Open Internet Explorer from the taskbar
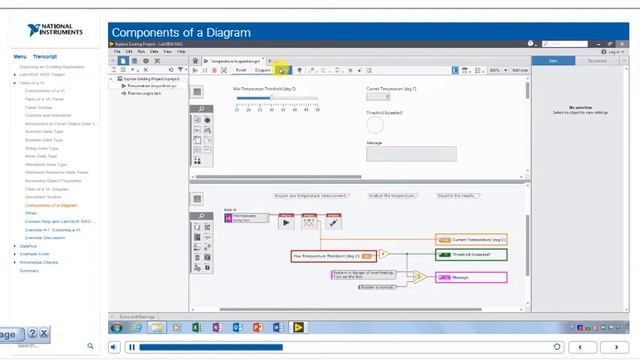The width and height of the screenshot is (640, 360). point(137,327)
